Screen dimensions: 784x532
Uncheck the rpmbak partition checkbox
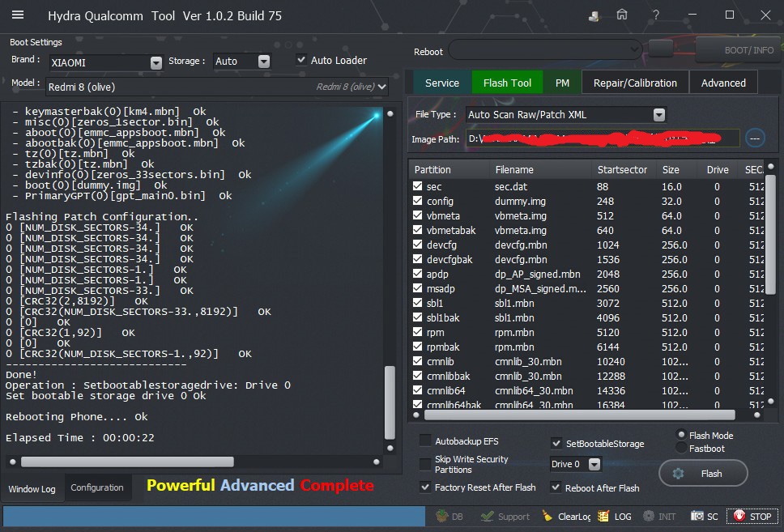(x=417, y=346)
